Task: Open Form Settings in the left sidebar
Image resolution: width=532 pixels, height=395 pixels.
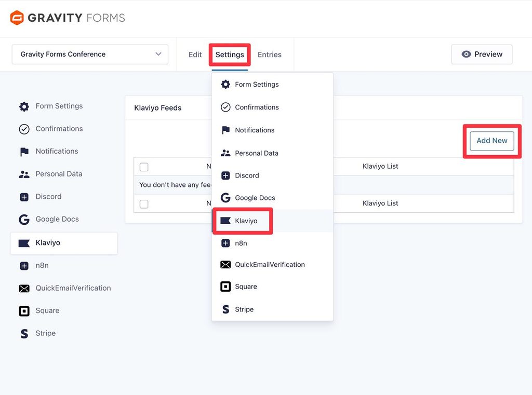Action: click(x=64, y=106)
